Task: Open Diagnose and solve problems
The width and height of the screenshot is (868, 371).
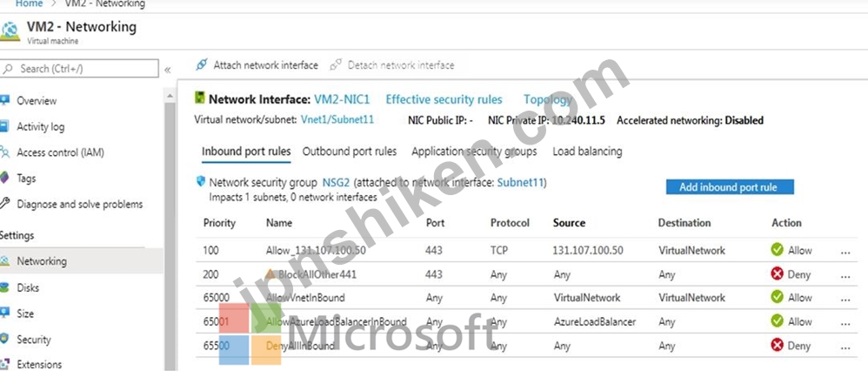Action: point(80,204)
